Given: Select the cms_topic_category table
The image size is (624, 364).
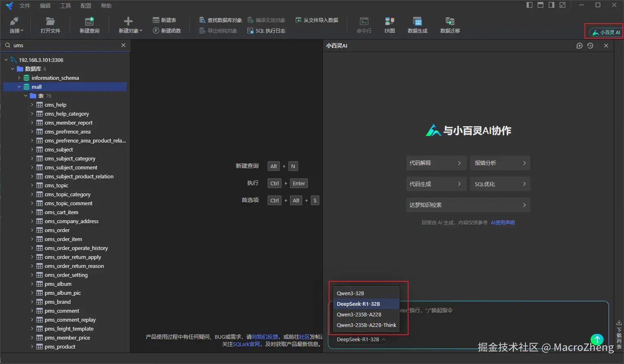Looking at the screenshot, I should (67, 194).
